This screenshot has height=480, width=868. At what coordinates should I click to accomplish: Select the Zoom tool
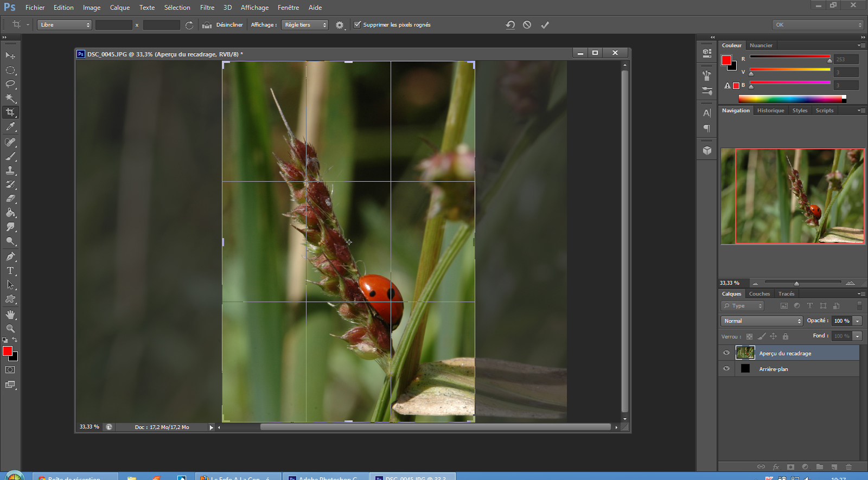click(10, 329)
